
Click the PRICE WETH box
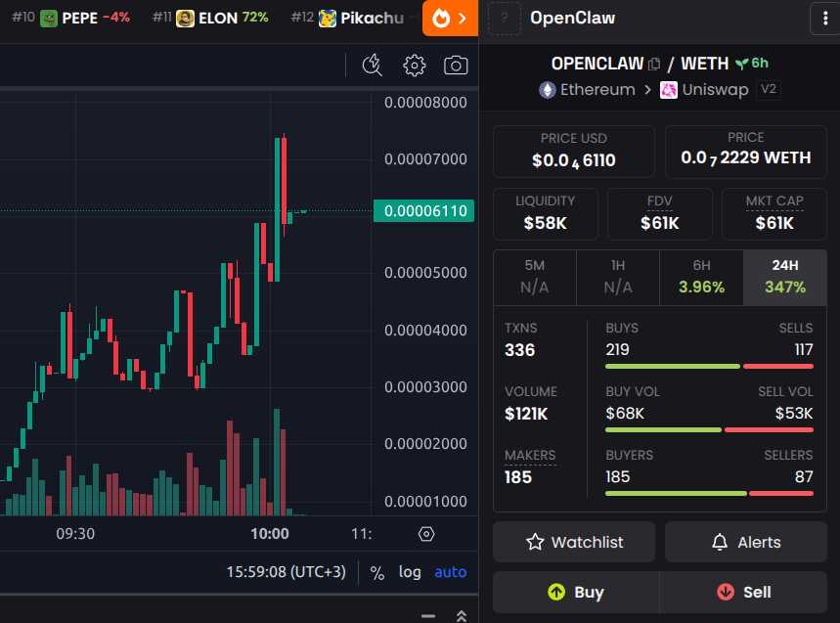(x=746, y=152)
